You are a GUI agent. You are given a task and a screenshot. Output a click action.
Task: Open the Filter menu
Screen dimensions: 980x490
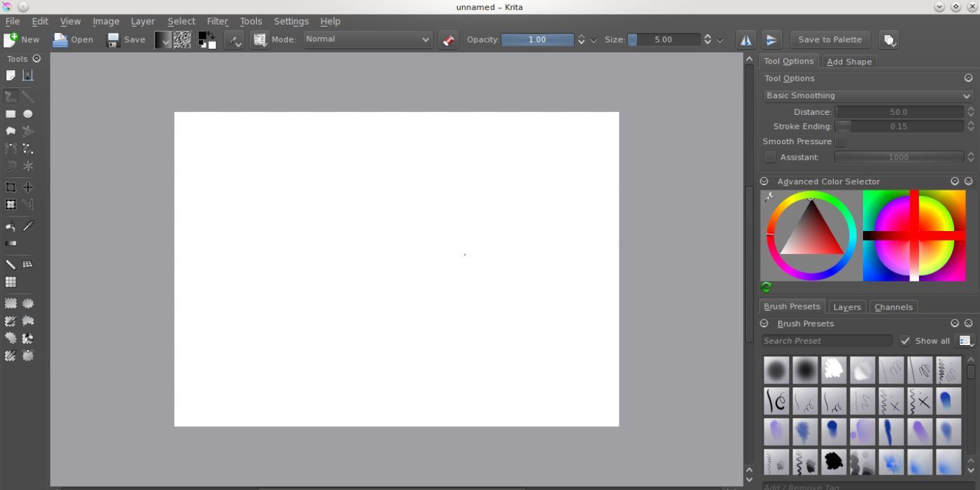pos(217,21)
